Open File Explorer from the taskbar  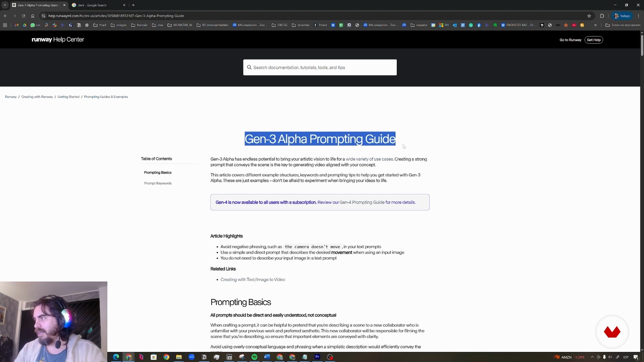click(179, 357)
